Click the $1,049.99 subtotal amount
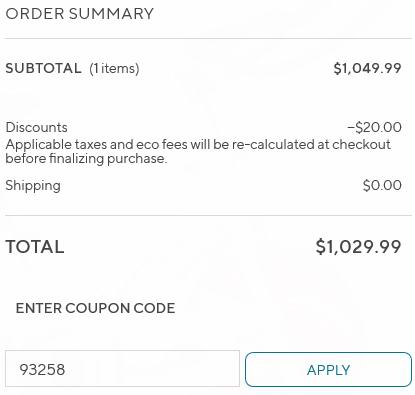Image resolution: width=415 pixels, height=395 pixels. pos(367,68)
